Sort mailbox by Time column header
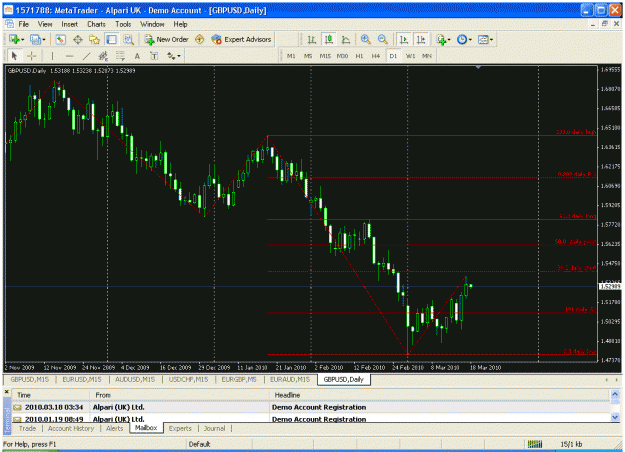625x452 pixels. pyautogui.click(x=51, y=395)
